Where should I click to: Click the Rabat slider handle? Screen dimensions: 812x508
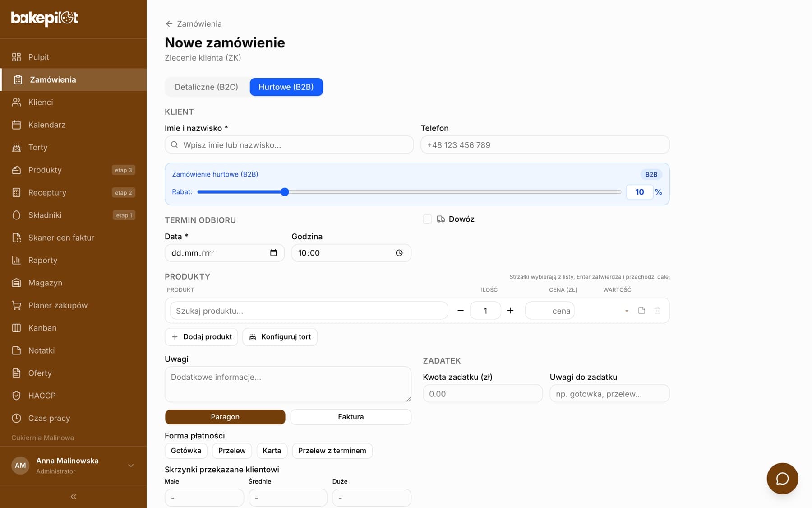click(285, 192)
